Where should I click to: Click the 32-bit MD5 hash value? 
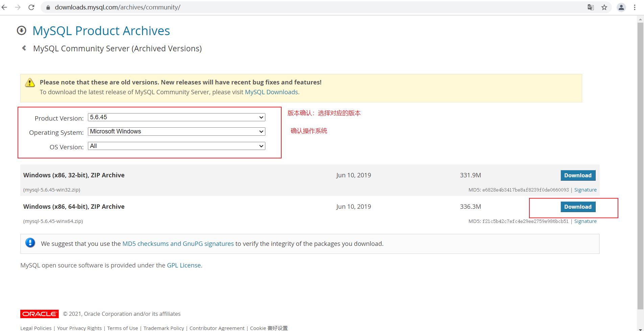click(526, 190)
